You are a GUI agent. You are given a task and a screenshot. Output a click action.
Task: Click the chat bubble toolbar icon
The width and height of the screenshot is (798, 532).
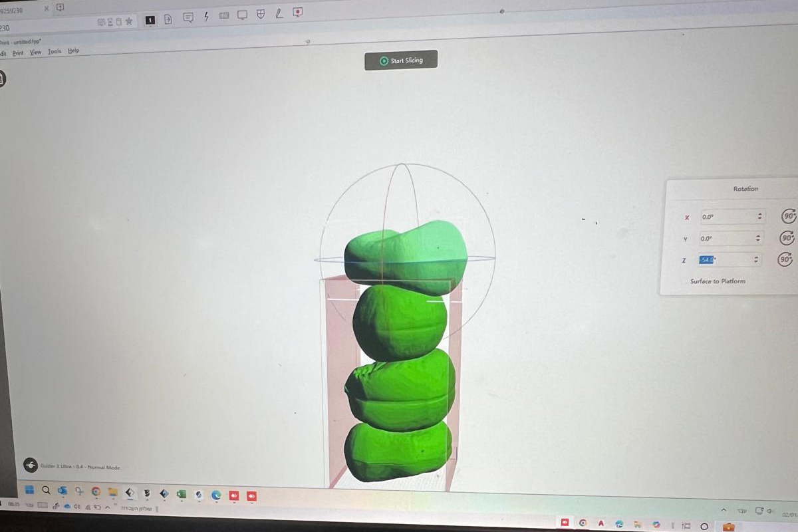pyautogui.click(x=188, y=18)
